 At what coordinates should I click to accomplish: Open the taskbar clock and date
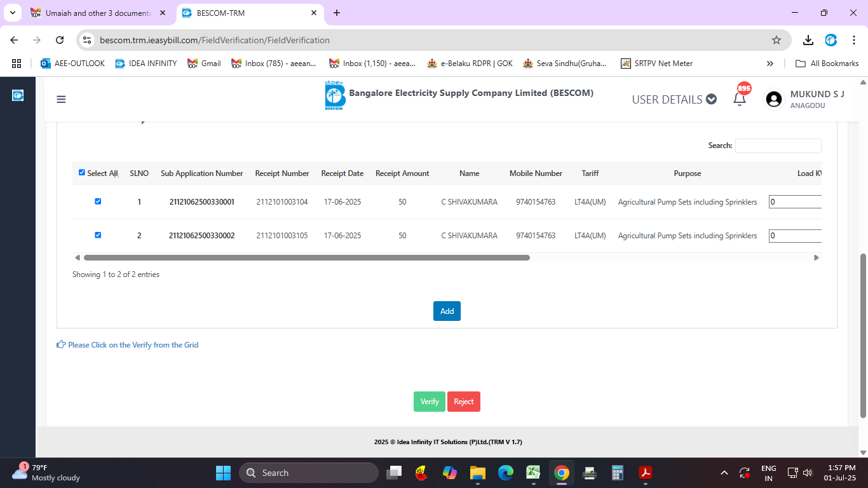point(840,473)
